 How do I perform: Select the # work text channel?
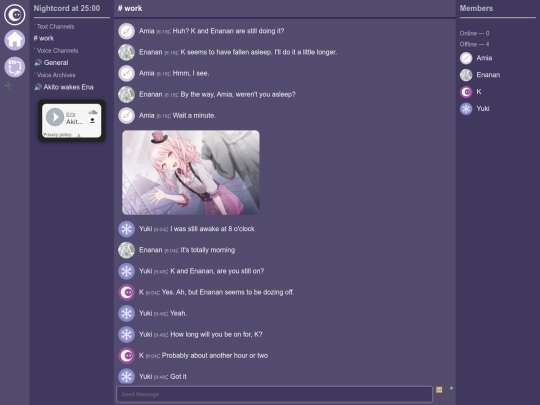(x=44, y=38)
